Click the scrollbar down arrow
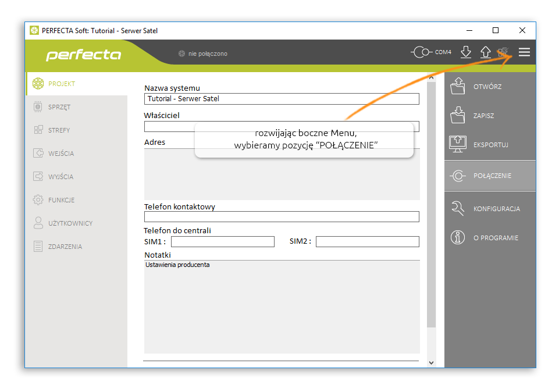The width and height of the screenshot is (559, 392). pyautogui.click(x=432, y=363)
